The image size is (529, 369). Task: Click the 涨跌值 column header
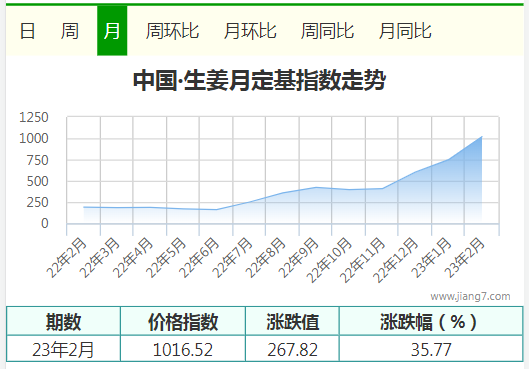pos(292,321)
